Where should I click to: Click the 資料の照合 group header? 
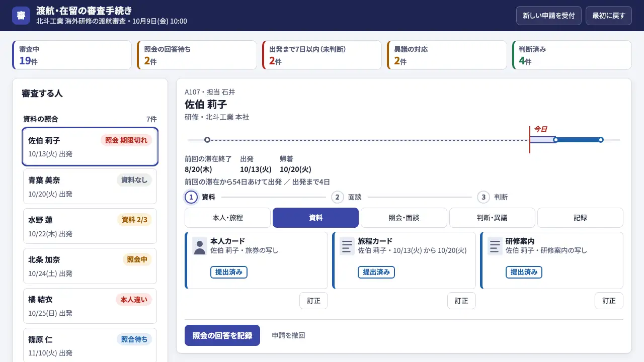pyautogui.click(x=90, y=119)
